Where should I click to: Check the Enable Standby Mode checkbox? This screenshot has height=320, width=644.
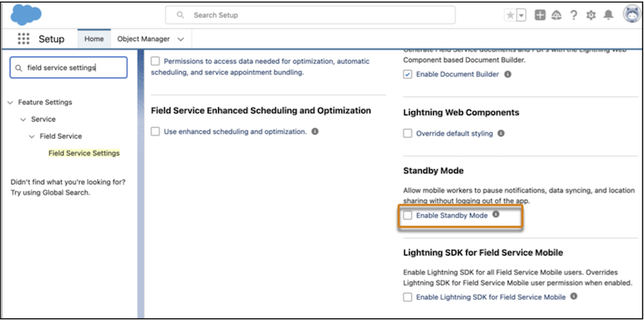click(x=407, y=215)
